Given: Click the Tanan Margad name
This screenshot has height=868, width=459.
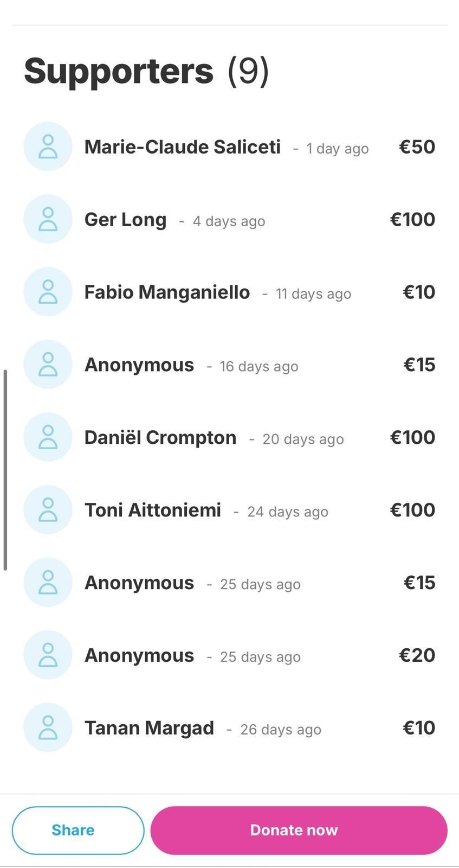Looking at the screenshot, I should click(149, 728).
